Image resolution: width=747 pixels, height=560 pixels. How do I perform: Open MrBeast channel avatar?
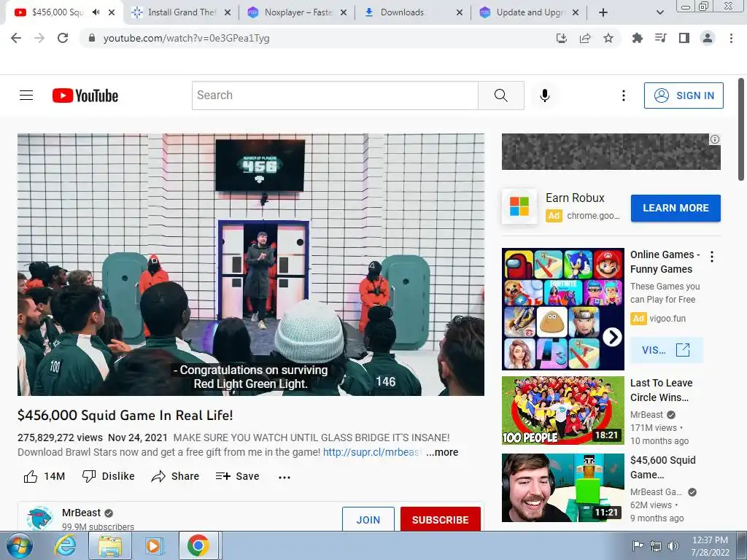tap(39, 518)
